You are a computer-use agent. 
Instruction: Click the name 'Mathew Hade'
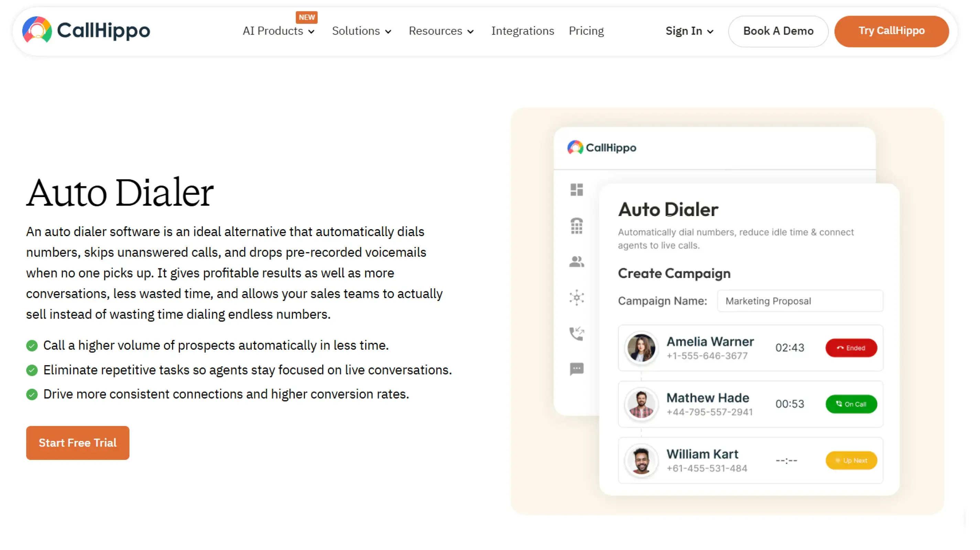pyautogui.click(x=708, y=398)
